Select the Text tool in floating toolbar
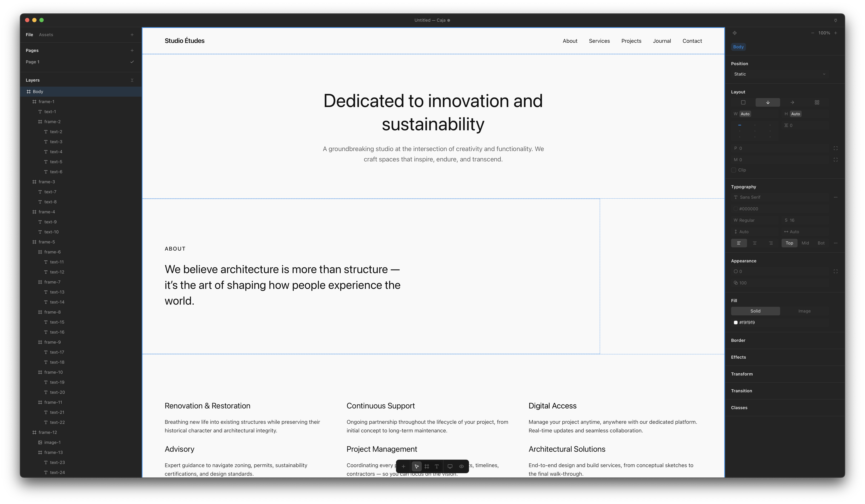Screen dimensions: 865x504 (x=437, y=466)
